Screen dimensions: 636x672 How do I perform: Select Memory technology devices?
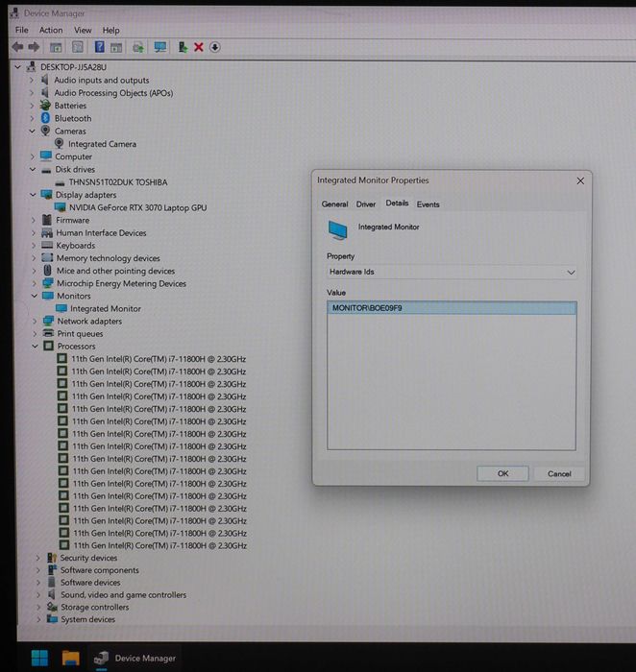[x=108, y=258]
